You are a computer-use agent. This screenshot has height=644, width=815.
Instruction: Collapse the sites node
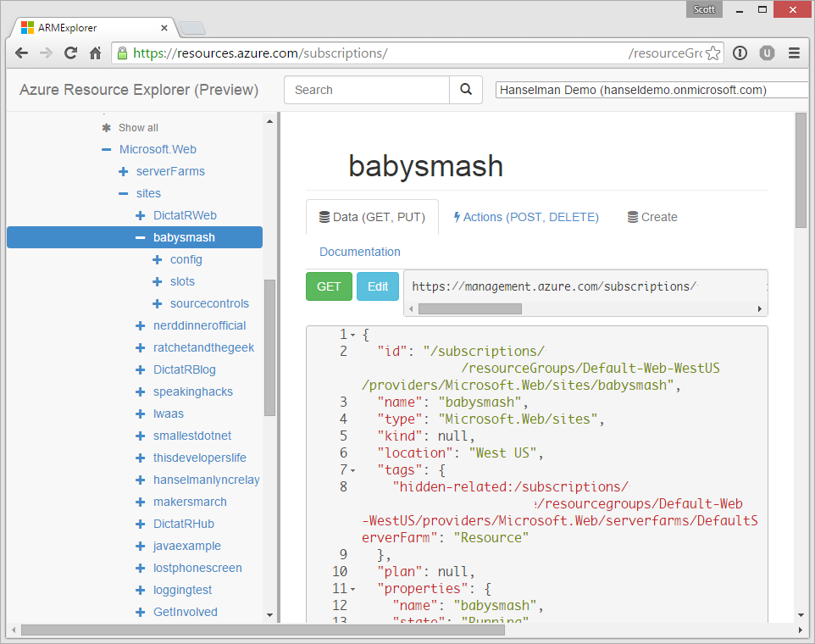coord(124,193)
